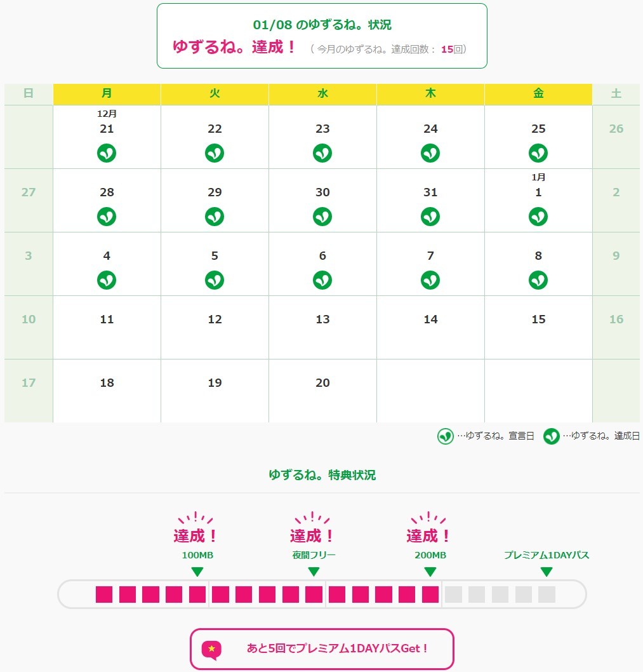Click the last gray progress bar square
643x672 pixels.
(x=547, y=595)
